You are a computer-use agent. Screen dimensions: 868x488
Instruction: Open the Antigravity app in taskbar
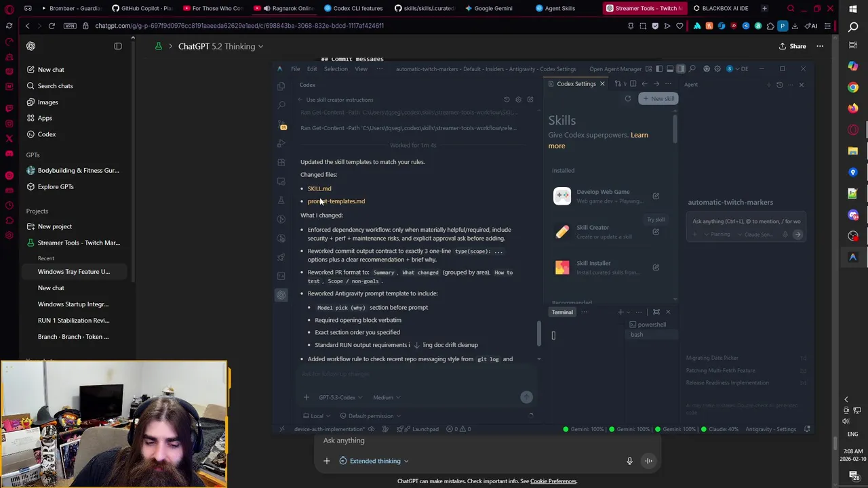point(853,258)
